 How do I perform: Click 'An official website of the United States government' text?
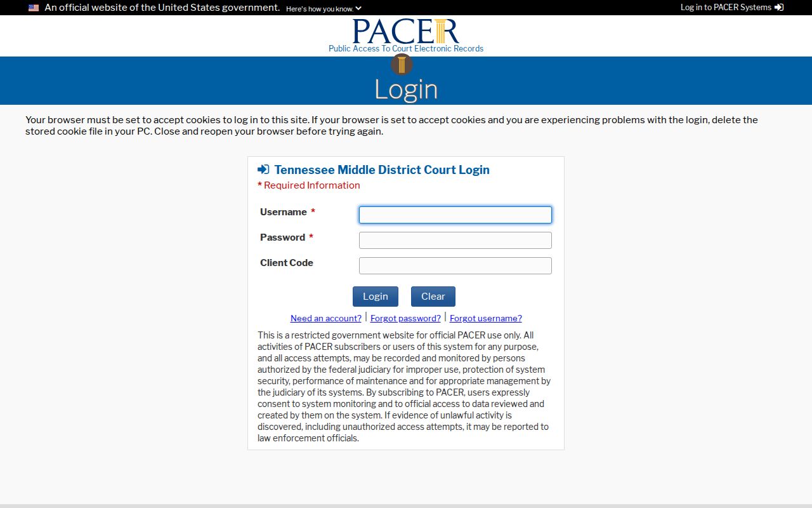coord(162,8)
